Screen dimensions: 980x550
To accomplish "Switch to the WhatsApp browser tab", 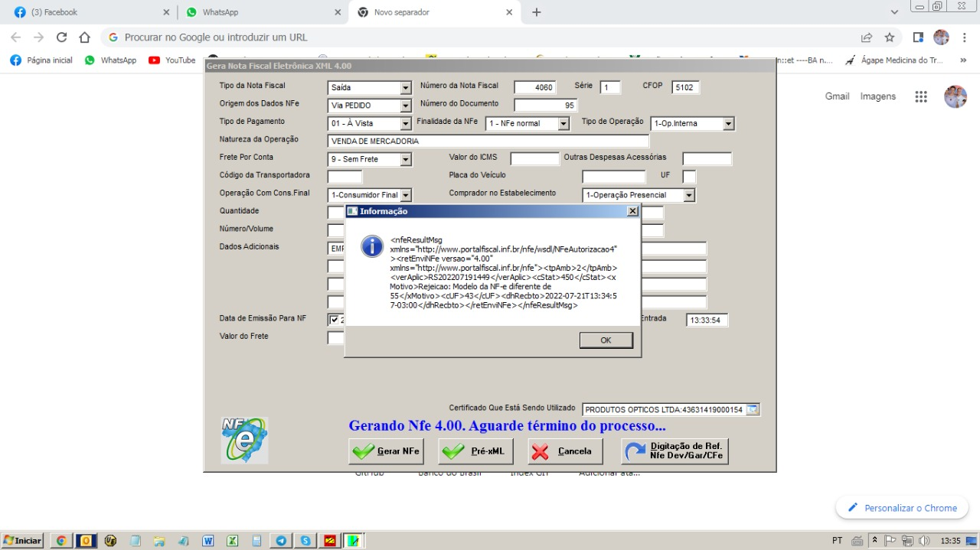I will (x=261, y=12).
